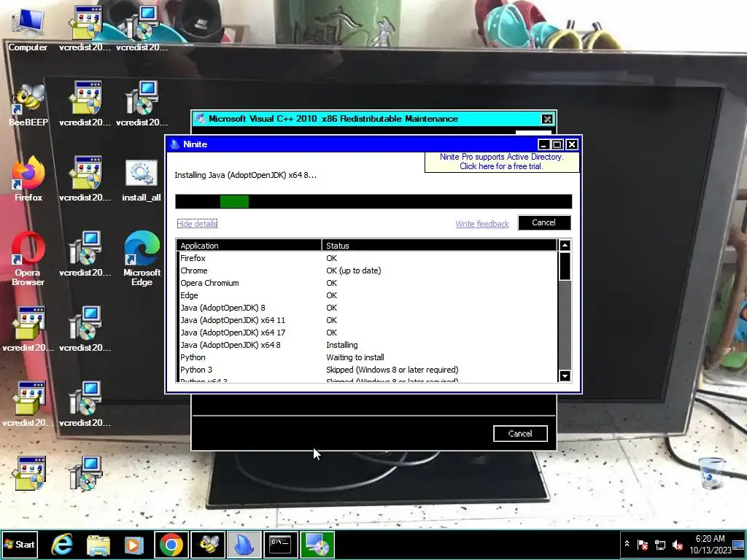The image size is (747, 560).
Task: Select the BeeBEEP desktop shortcut
Action: coord(28,105)
